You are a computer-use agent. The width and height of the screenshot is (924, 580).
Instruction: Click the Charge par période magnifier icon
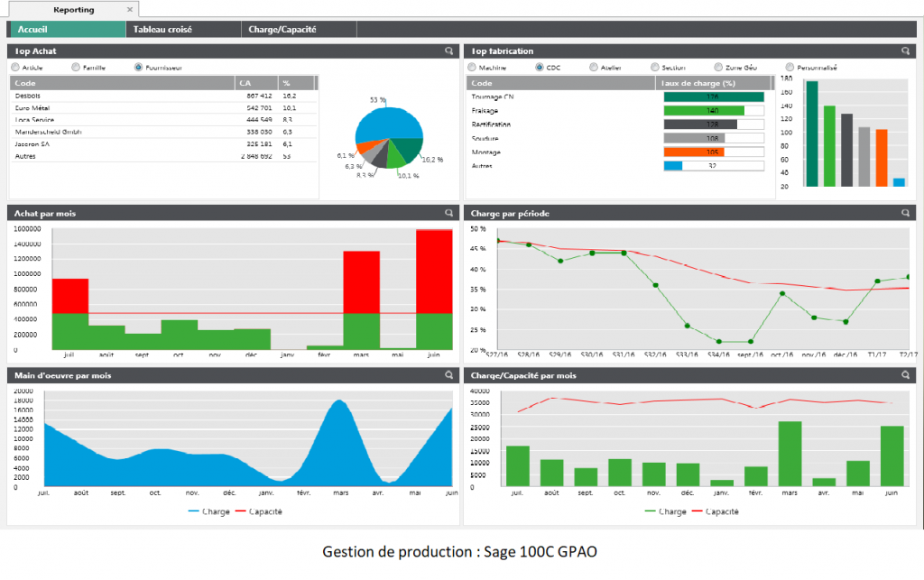tap(906, 213)
